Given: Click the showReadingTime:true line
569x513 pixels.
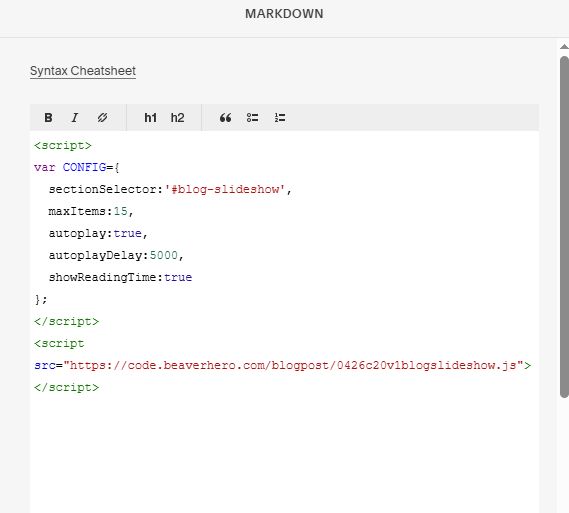Looking at the screenshot, I should tap(120, 277).
